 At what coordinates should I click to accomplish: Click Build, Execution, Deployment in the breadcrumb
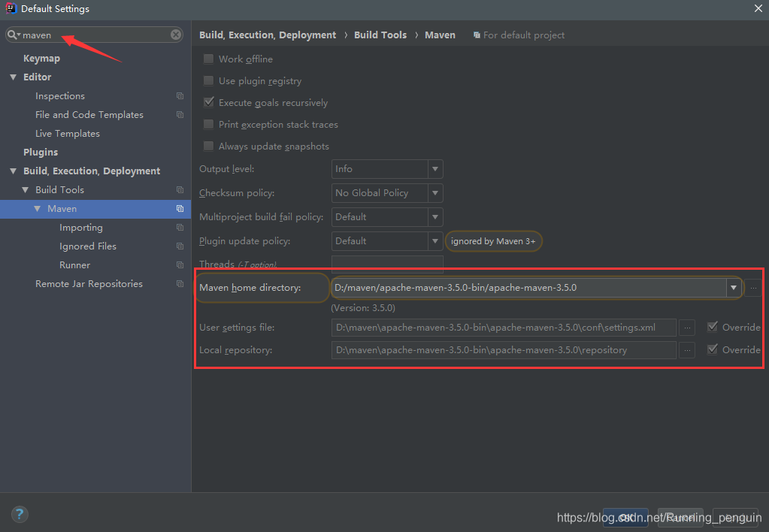268,35
